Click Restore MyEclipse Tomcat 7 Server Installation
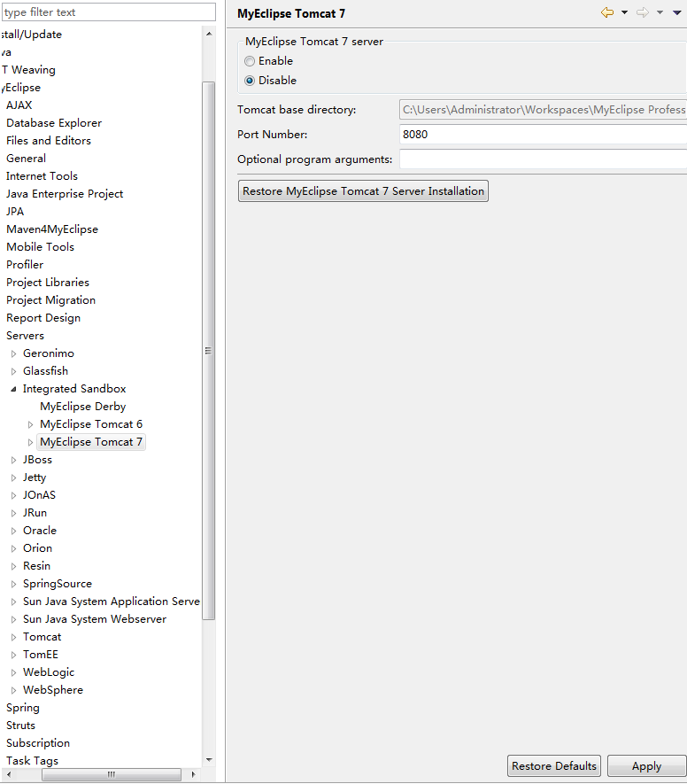This screenshot has height=784, width=687. (363, 191)
